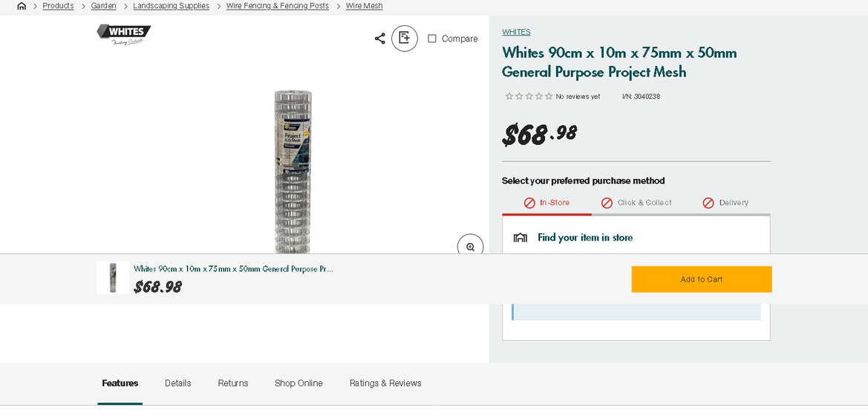Viewport: 868px width, 416px height.
Task: Select the Delivery purchase method
Action: 725,203
